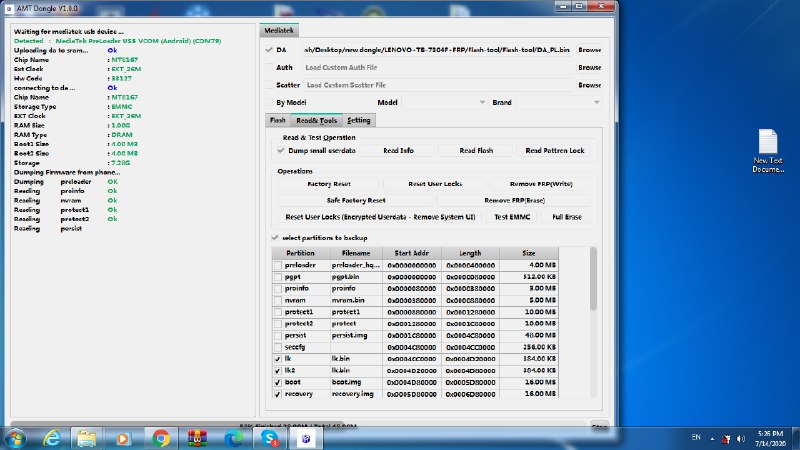The width and height of the screenshot is (800, 450).
Task: Click the Length column header
Action: point(470,253)
